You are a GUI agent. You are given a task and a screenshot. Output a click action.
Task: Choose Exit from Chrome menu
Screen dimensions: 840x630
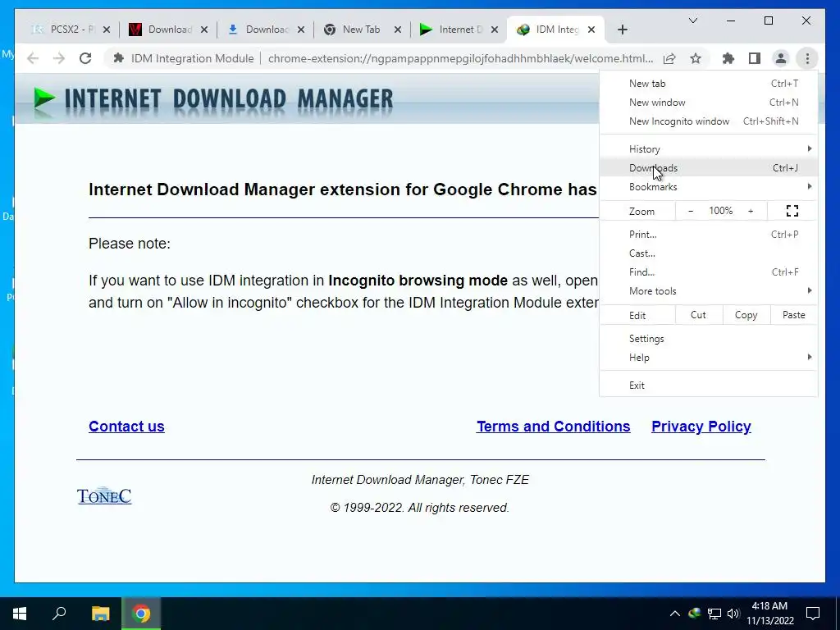point(708,386)
